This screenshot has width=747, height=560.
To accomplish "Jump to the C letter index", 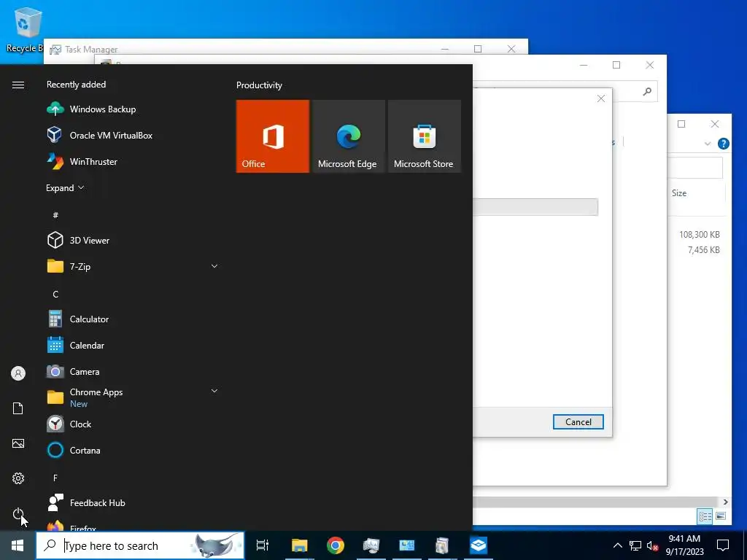I will pyautogui.click(x=55, y=295).
